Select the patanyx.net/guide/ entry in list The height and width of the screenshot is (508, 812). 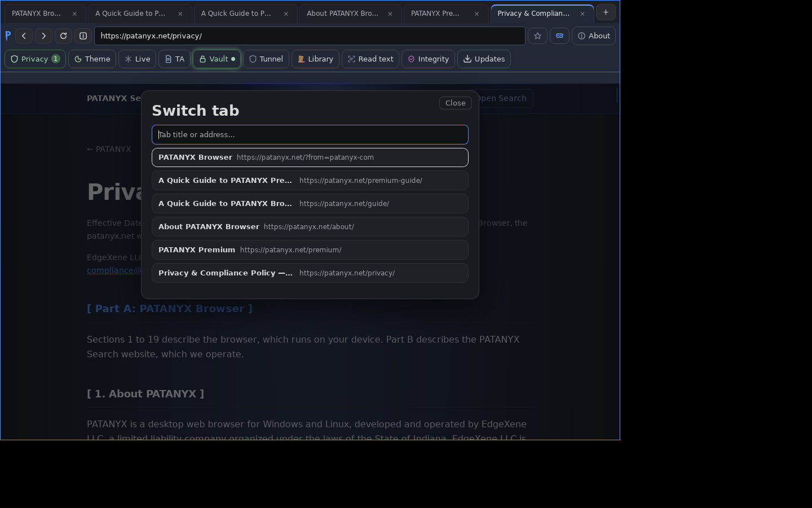coord(310,204)
